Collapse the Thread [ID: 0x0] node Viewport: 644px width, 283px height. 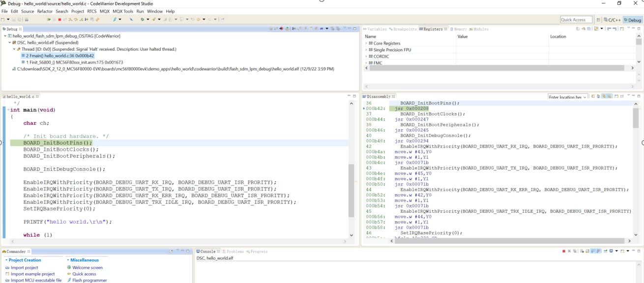(14, 49)
